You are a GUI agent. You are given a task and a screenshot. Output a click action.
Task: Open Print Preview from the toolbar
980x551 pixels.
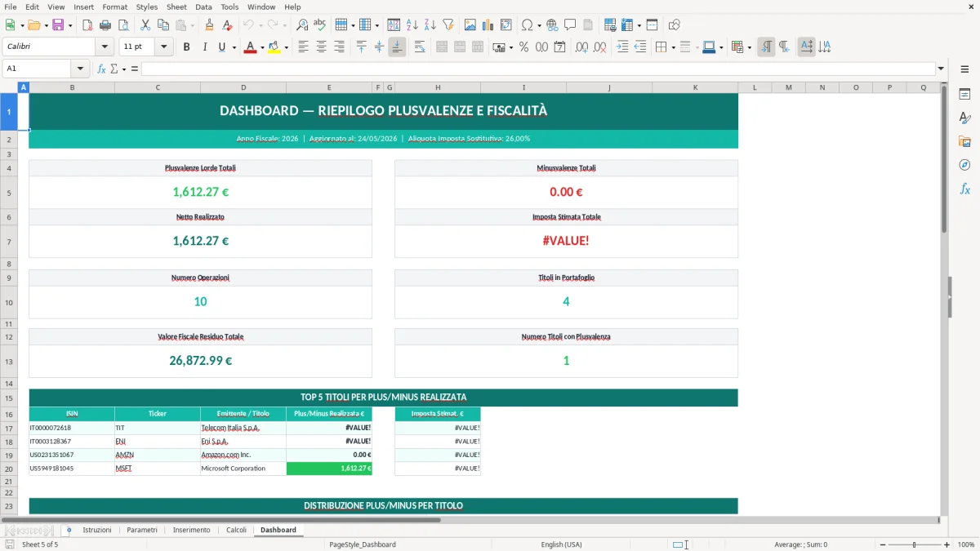click(122, 25)
